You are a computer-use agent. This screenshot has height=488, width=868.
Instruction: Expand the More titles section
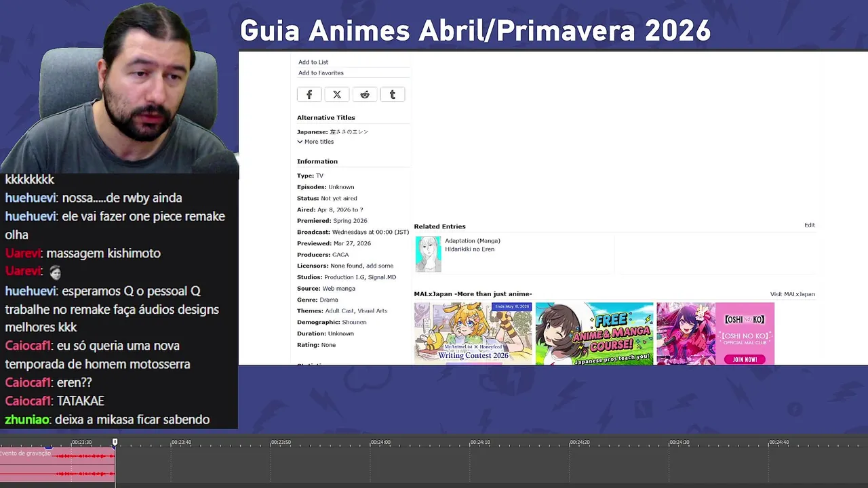click(x=315, y=142)
